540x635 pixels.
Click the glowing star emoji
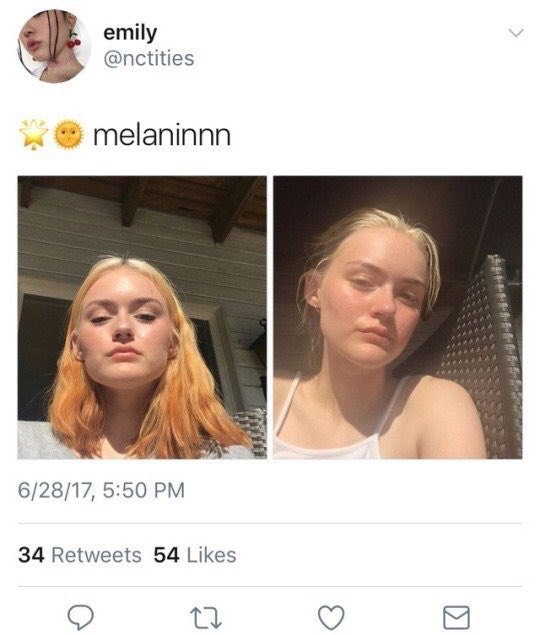point(34,134)
